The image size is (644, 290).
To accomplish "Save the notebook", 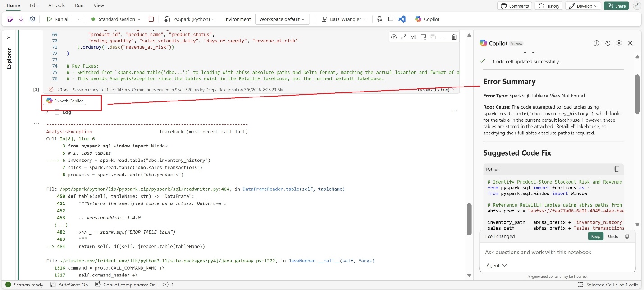I will [10, 19].
